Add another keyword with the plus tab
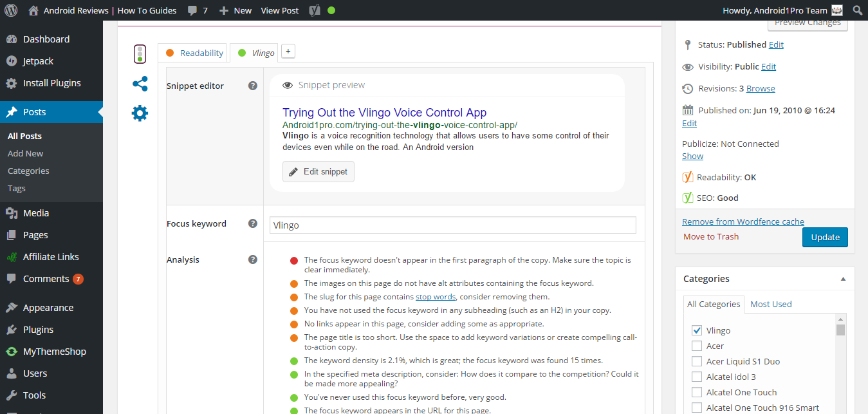This screenshot has width=868, height=414. tap(288, 52)
